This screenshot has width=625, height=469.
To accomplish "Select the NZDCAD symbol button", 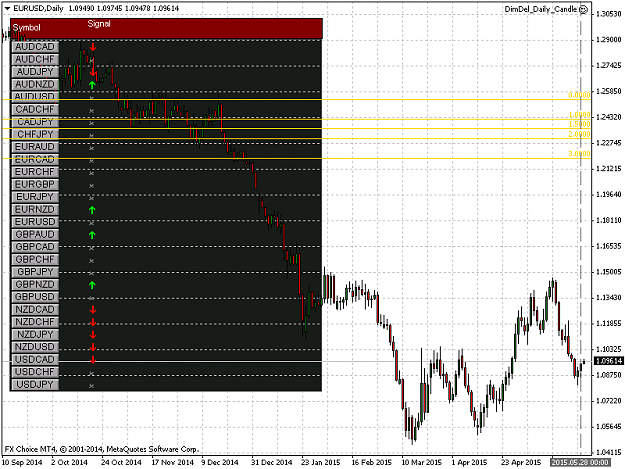I will pyautogui.click(x=35, y=309).
